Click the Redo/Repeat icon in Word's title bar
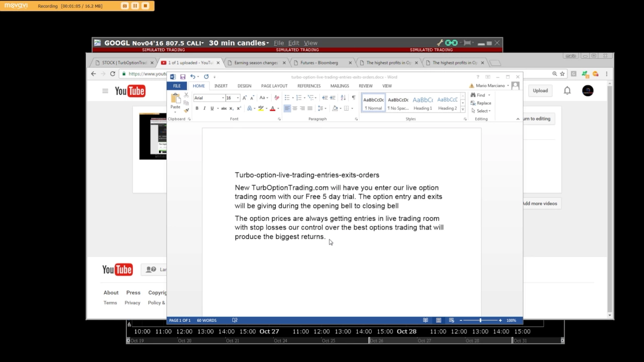Image resolution: width=644 pixels, height=362 pixels. click(x=206, y=77)
